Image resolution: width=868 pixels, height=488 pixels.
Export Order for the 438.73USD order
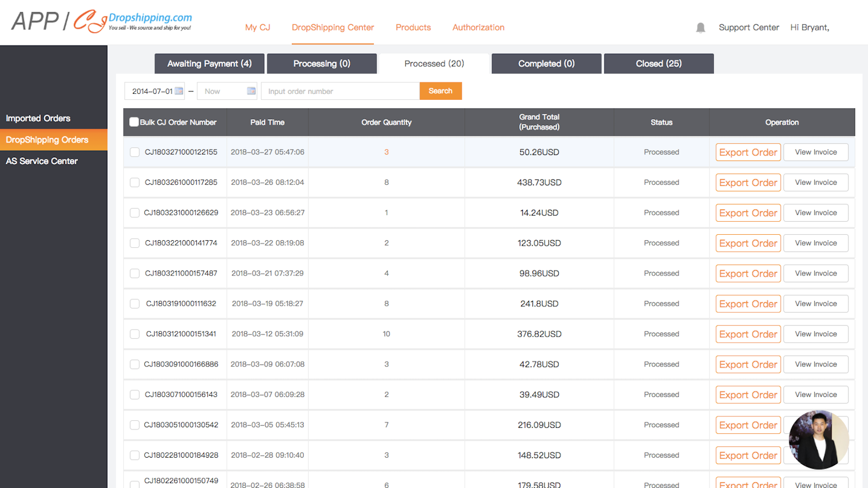(748, 183)
